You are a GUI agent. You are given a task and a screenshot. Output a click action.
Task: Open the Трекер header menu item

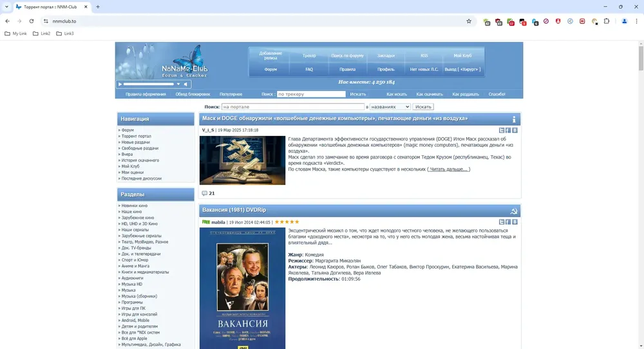(x=309, y=56)
